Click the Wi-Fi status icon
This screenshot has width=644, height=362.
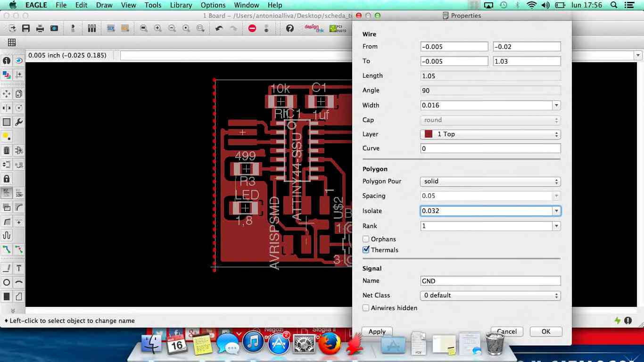pos(532,5)
